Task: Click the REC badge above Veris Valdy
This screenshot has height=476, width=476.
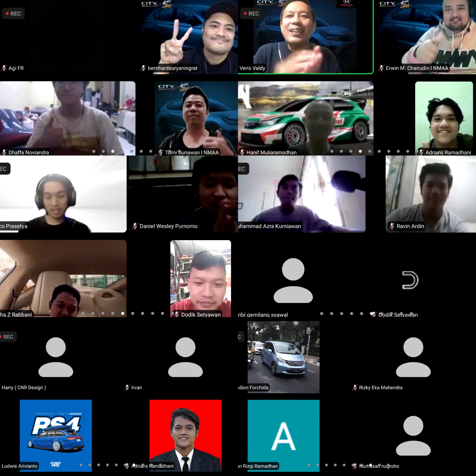Action: 251,14
